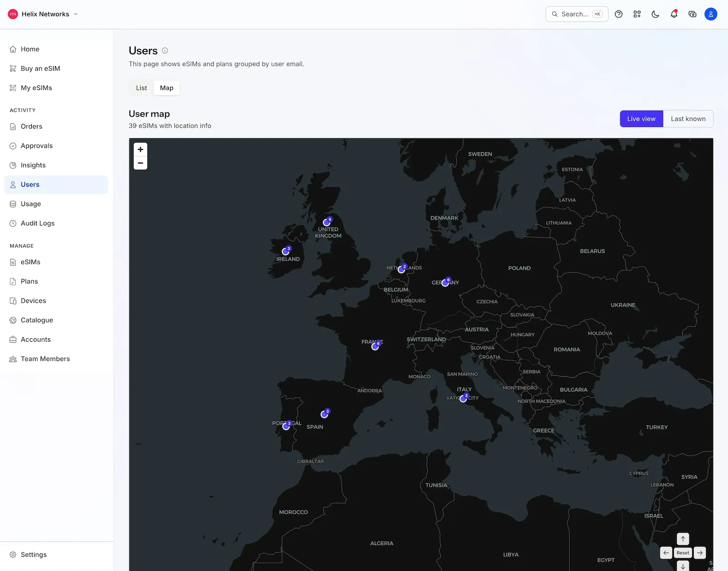The width and height of the screenshot is (728, 571).
Task: Open notifications bell icon
Action: pos(674,14)
